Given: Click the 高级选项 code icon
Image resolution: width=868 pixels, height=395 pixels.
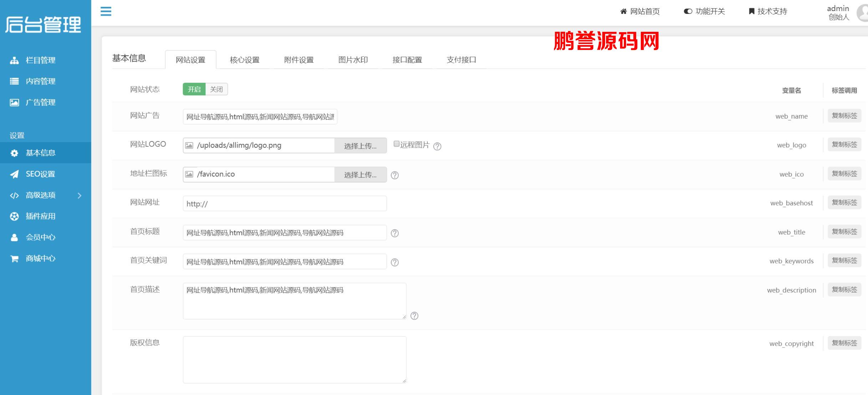Looking at the screenshot, I should click(14, 195).
